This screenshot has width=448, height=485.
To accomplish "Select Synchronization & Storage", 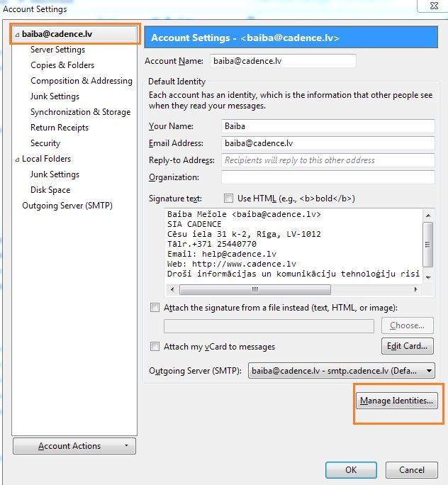I will [x=80, y=112].
